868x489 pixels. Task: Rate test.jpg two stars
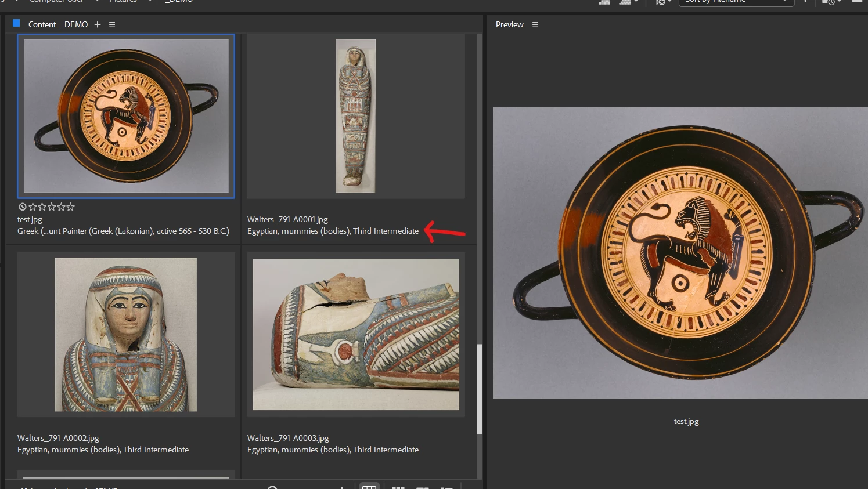point(42,207)
